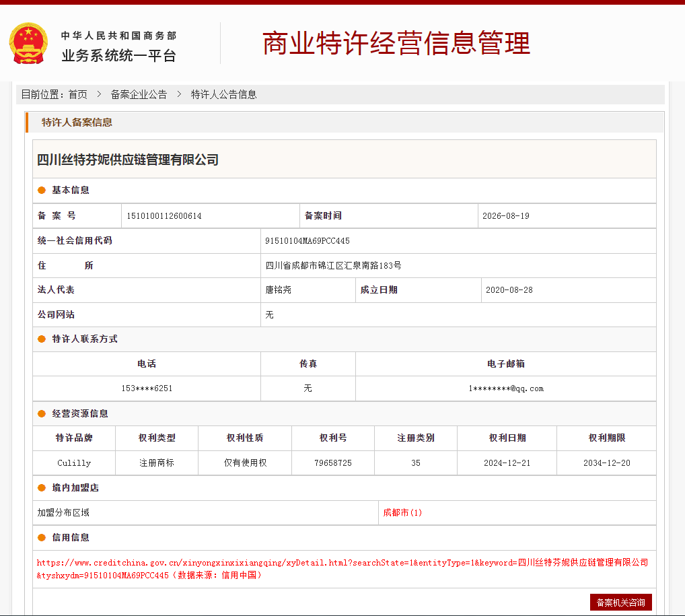Click the 商业特许经营信息管理 page title

pos(396,43)
